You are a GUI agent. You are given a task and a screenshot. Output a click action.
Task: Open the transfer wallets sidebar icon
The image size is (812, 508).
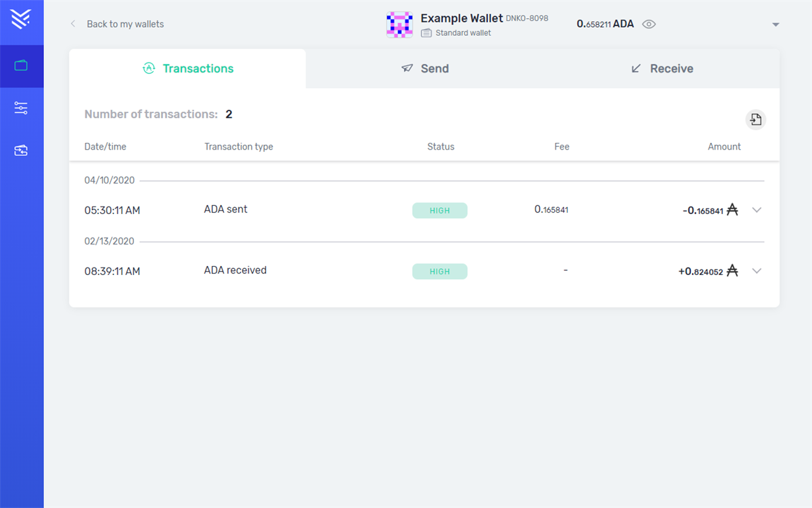[x=21, y=150]
